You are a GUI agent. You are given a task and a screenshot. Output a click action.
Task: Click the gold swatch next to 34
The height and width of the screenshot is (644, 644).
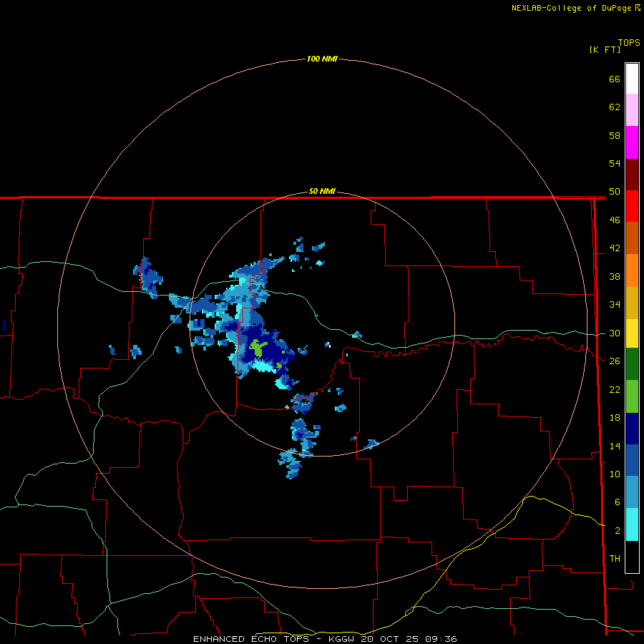pos(632,303)
